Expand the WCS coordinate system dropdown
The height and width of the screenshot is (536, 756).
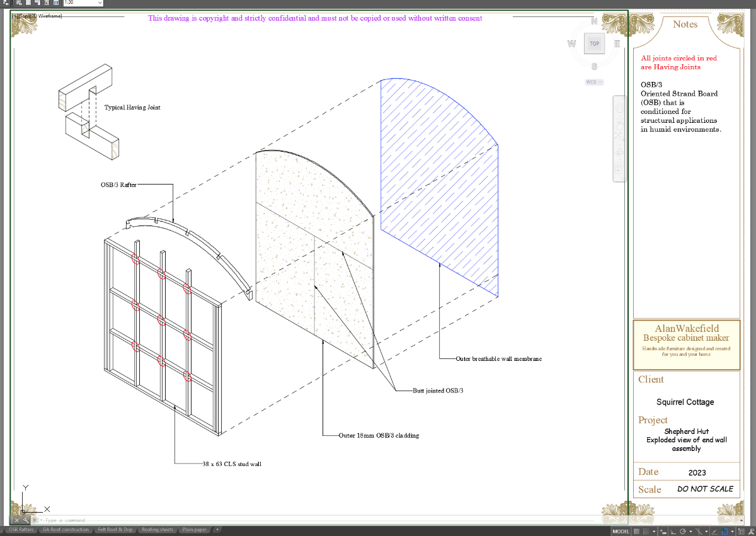click(595, 82)
